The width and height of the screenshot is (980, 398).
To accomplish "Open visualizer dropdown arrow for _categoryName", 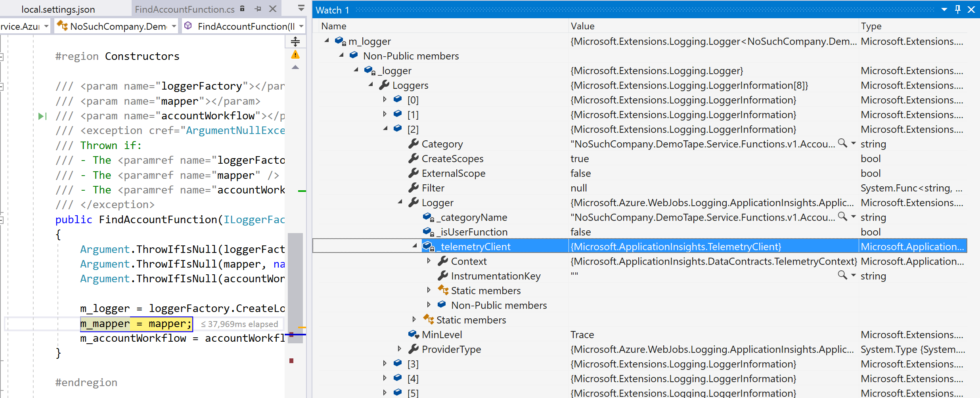I will click(x=853, y=216).
